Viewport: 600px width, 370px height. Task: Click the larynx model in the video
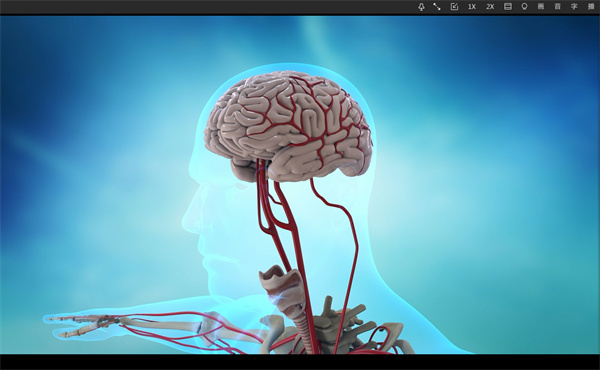(x=282, y=291)
